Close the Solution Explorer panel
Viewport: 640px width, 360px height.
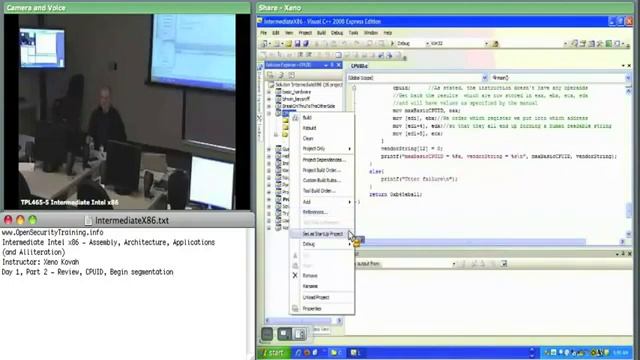(339, 65)
